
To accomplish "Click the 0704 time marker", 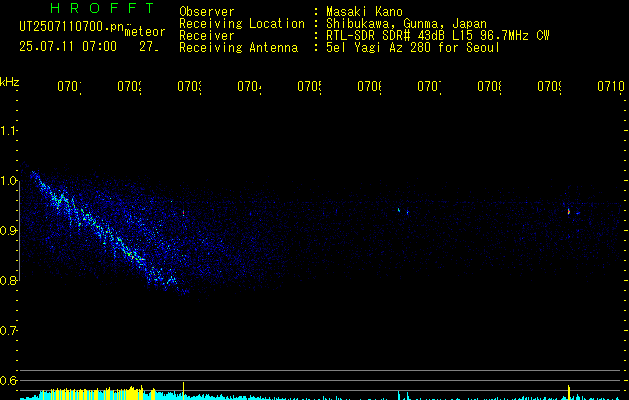I will click(249, 86).
